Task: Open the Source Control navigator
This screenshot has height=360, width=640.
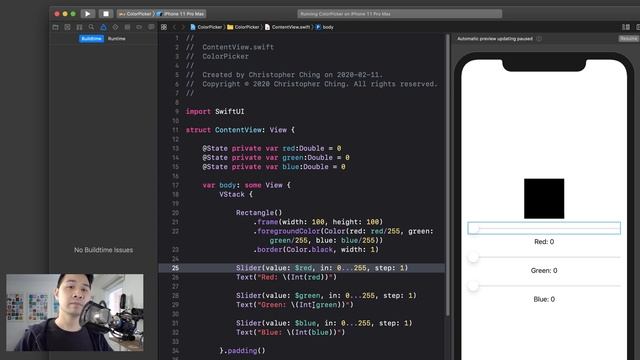Action: point(67,27)
